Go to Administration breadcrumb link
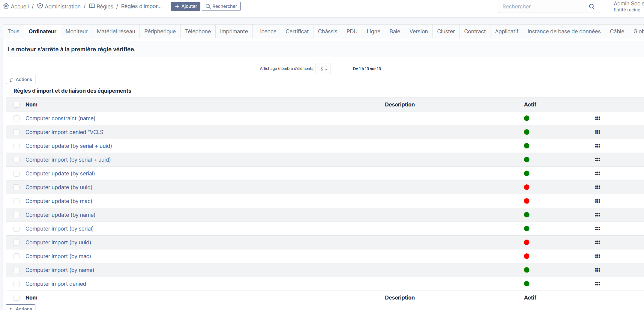The image size is (644, 310). point(63,6)
